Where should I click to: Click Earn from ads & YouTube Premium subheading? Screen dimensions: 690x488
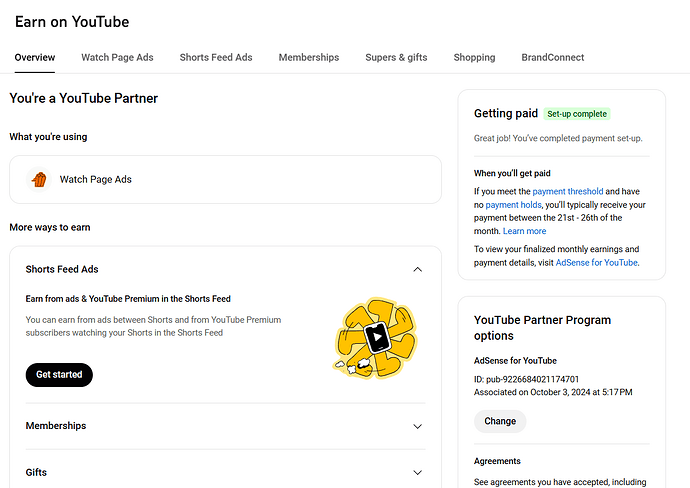pos(128,299)
